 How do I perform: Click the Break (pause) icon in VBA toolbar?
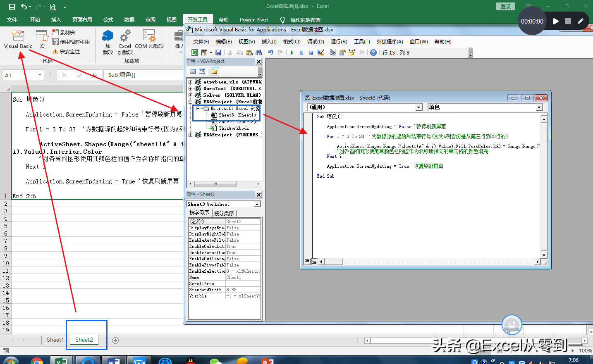[301, 52]
